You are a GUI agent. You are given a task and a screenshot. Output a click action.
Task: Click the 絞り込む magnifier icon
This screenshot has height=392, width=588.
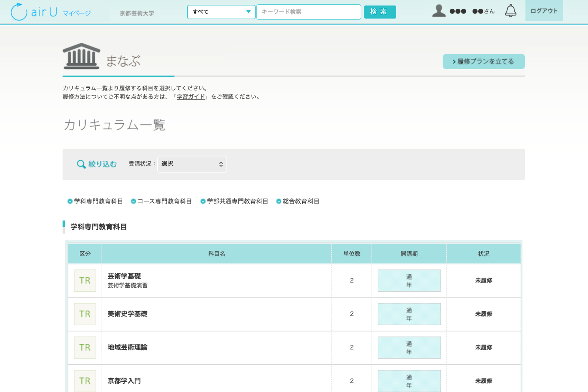coord(81,164)
